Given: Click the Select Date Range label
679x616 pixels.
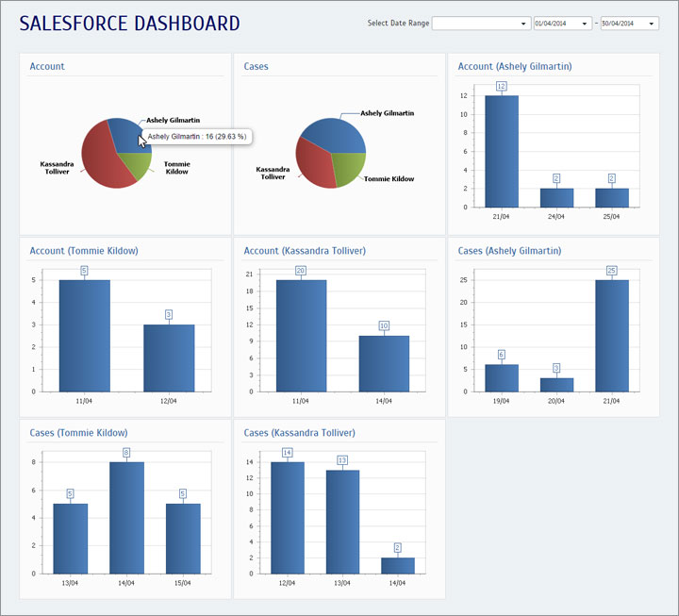Looking at the screenshot, I should click(x=398, y=23).
